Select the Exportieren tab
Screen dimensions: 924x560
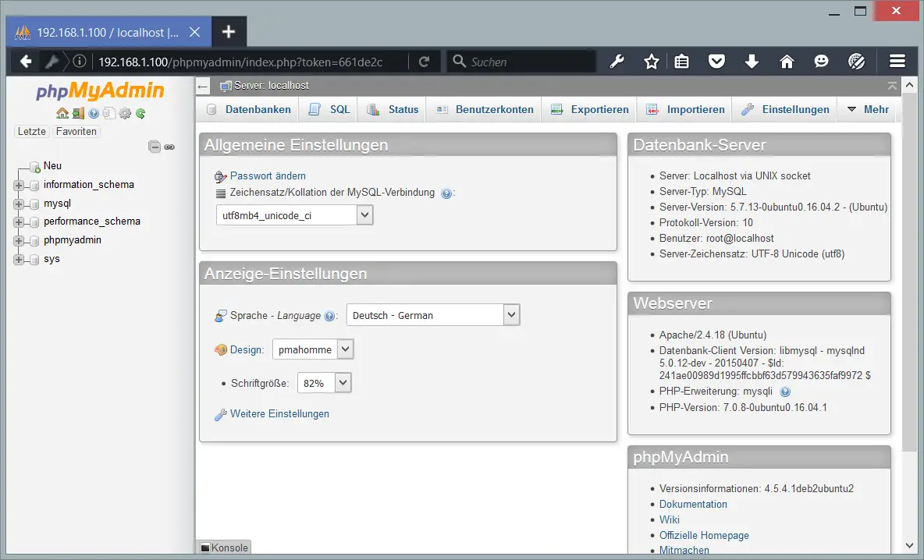coord(590,109)
